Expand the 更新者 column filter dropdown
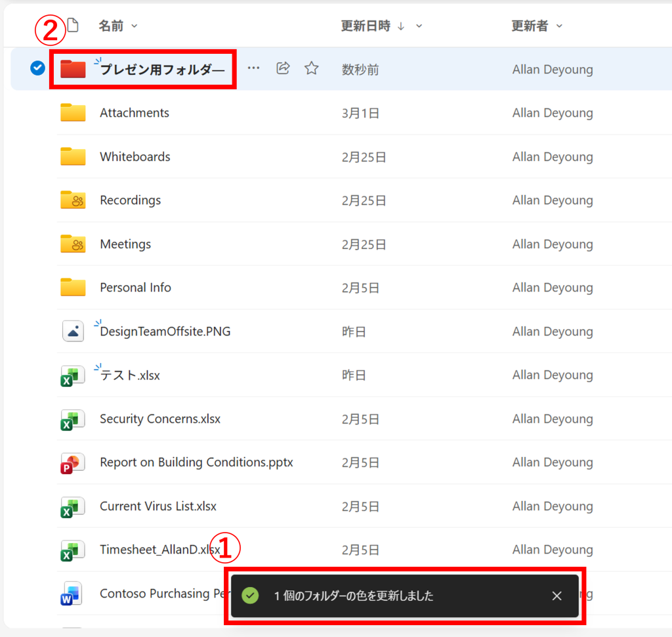This screenshot has height=637, width=672. pos(560,26)
